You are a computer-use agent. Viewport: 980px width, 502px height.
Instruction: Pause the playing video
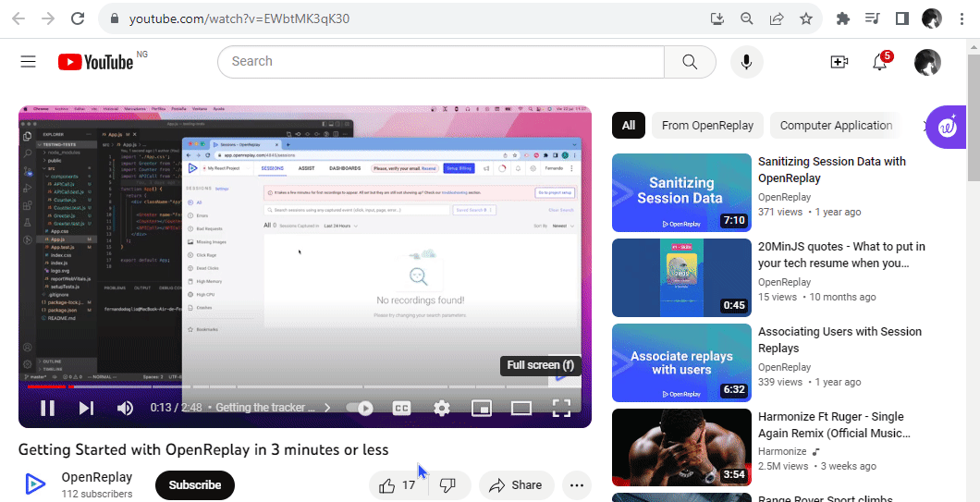(x=47, y=409)
